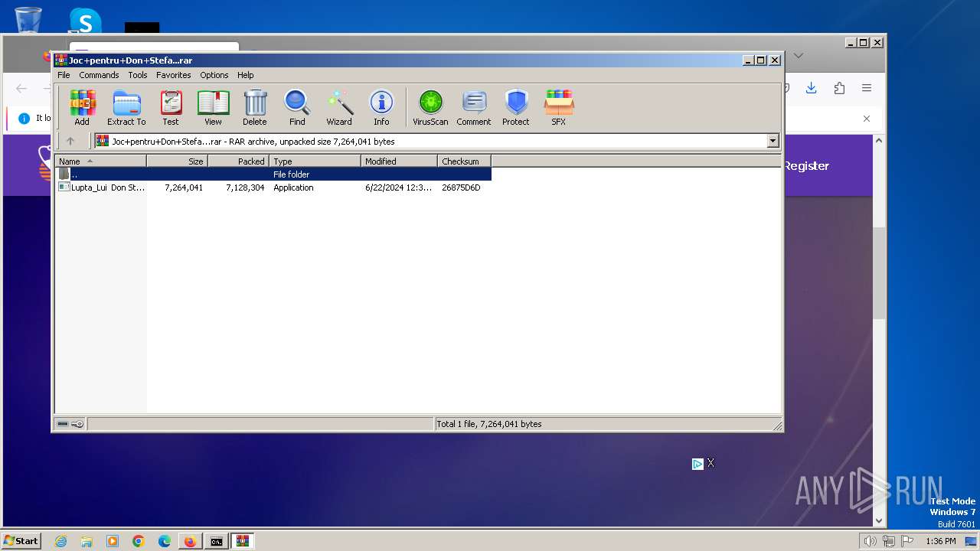Close the ad using its X
The image size is (980, 551).
point(710,463)
